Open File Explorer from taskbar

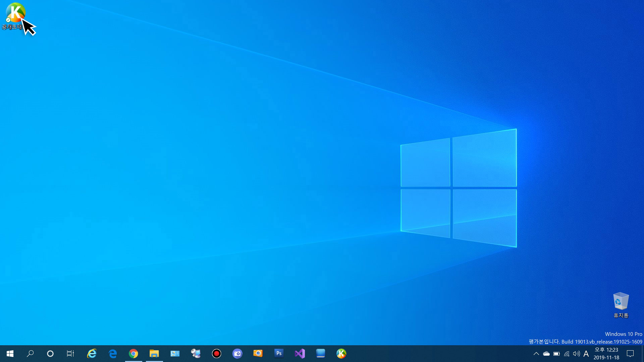click(x=154, y=354)
